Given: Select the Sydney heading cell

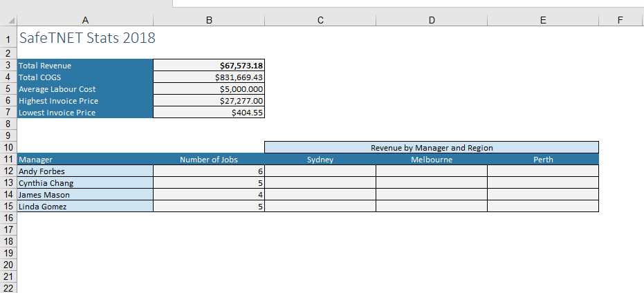Looking at the screenshot, I should [320, 159].
